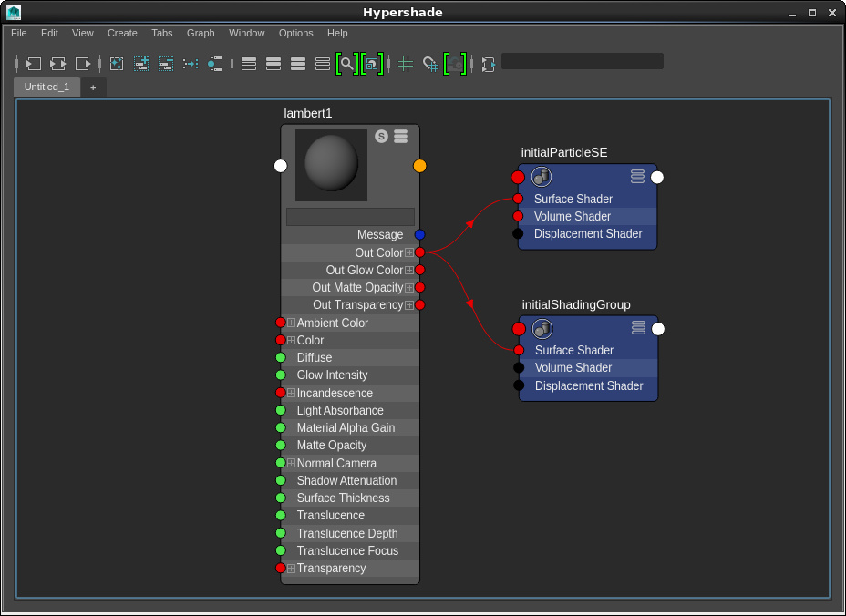Click the input connections graph icon
846x616 pixels.
34,64
